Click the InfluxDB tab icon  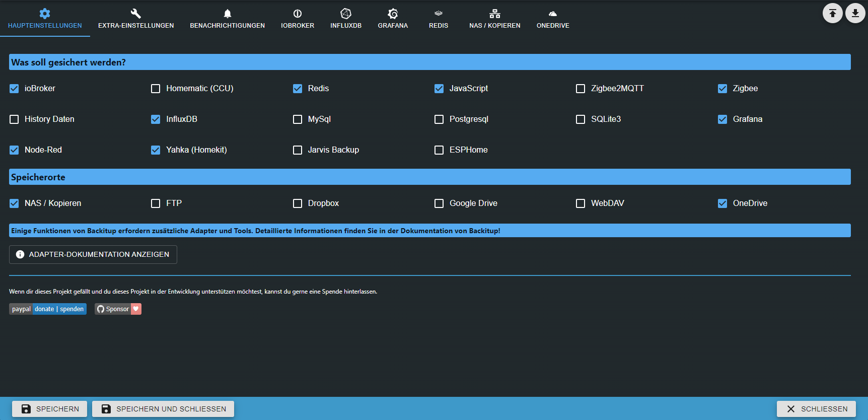click(x=345, y=14)
